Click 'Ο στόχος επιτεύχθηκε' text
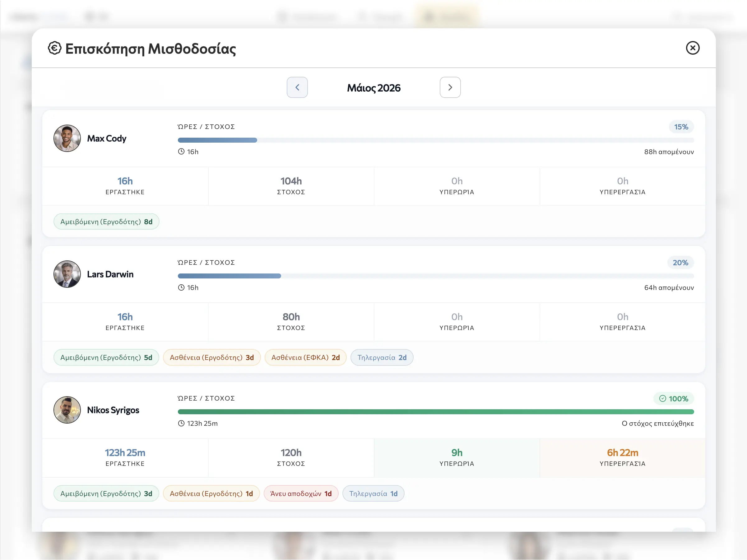 (x=658, y=424)
